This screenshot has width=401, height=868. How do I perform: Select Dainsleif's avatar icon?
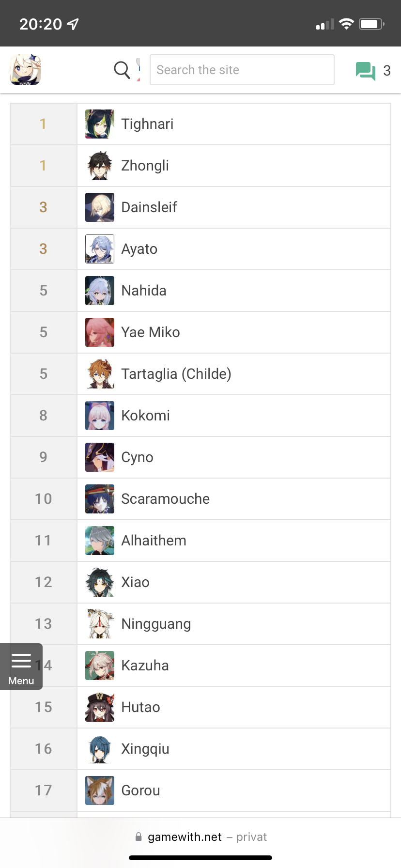[100, 207]
